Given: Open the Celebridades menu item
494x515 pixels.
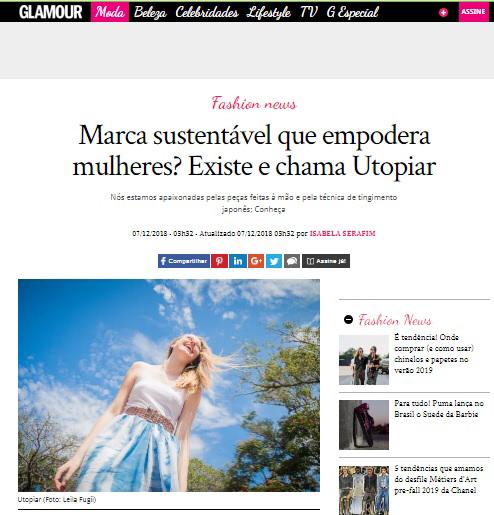Looking at the screenshot, I should tap(207, 12).
